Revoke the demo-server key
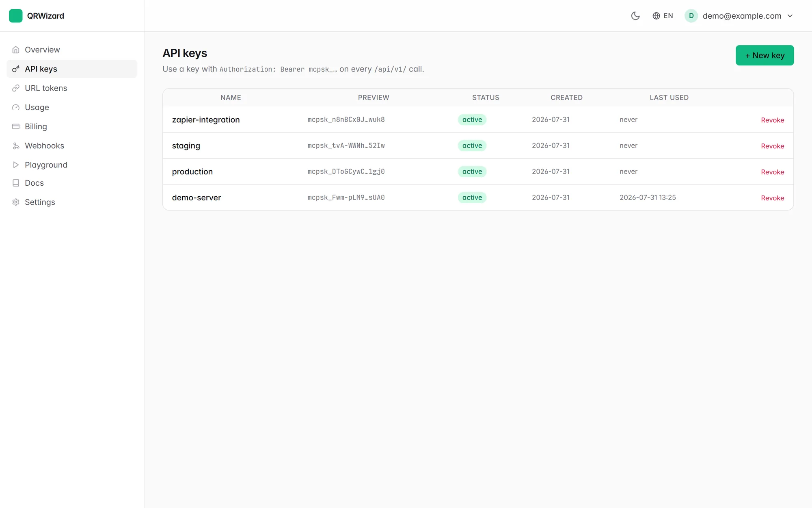This screenshot has width=812, height=508. [772, 198]
